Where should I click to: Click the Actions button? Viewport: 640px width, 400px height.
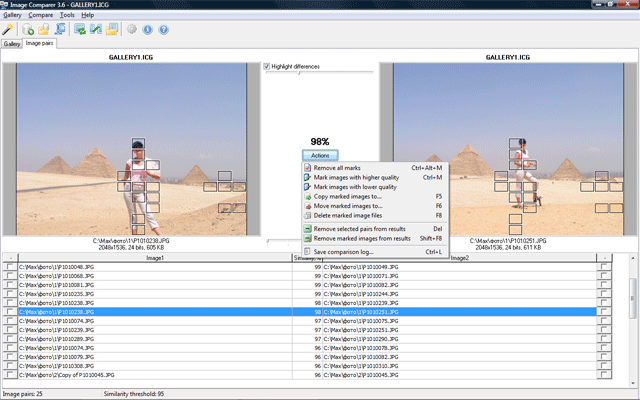pyautogui.click(x=320, y=156)
